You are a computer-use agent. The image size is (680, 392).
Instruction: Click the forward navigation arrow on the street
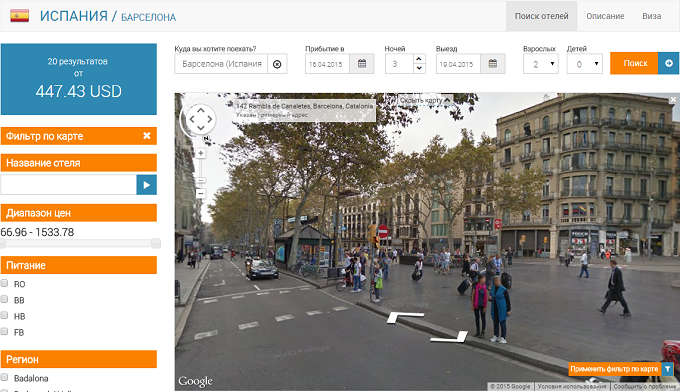404,317
